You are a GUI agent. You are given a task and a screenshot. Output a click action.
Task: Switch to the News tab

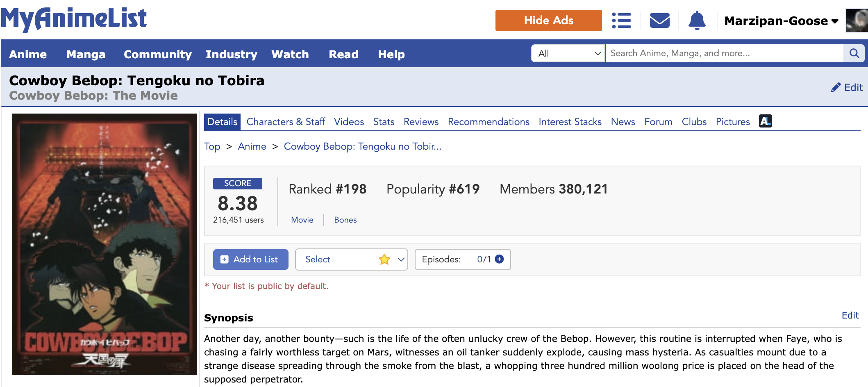623,122
